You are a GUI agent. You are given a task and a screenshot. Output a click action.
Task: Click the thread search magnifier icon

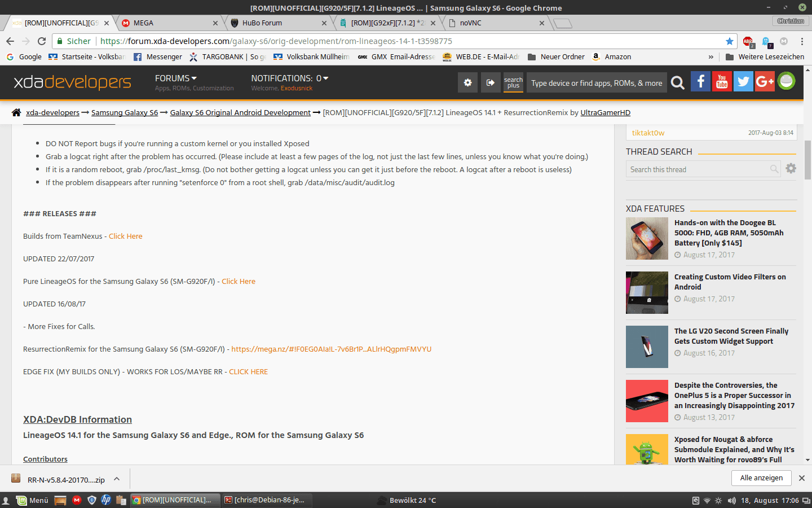pos(774,169)
